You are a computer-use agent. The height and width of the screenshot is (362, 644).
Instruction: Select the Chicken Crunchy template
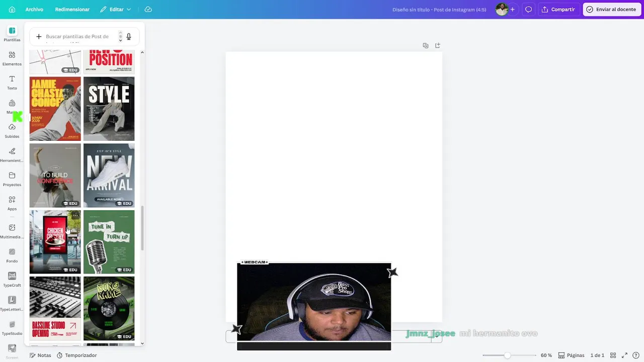pyautogui.click(x=55, y=242)
